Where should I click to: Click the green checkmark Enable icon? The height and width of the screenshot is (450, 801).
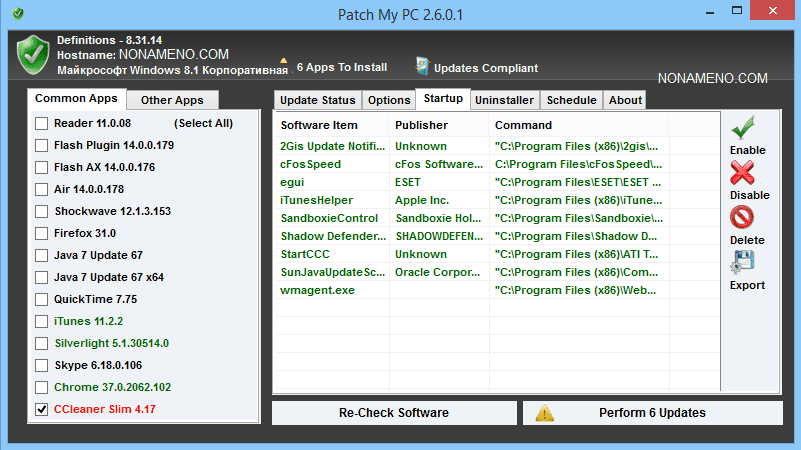743,128
